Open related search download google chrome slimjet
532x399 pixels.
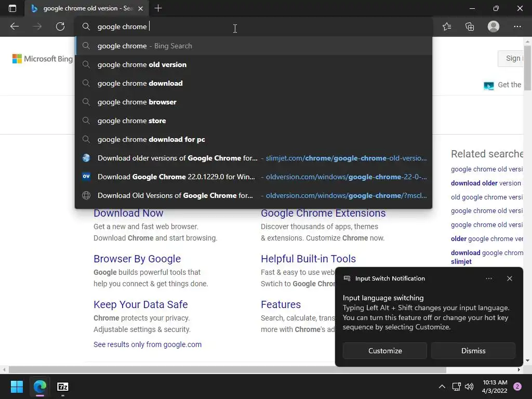487,257
